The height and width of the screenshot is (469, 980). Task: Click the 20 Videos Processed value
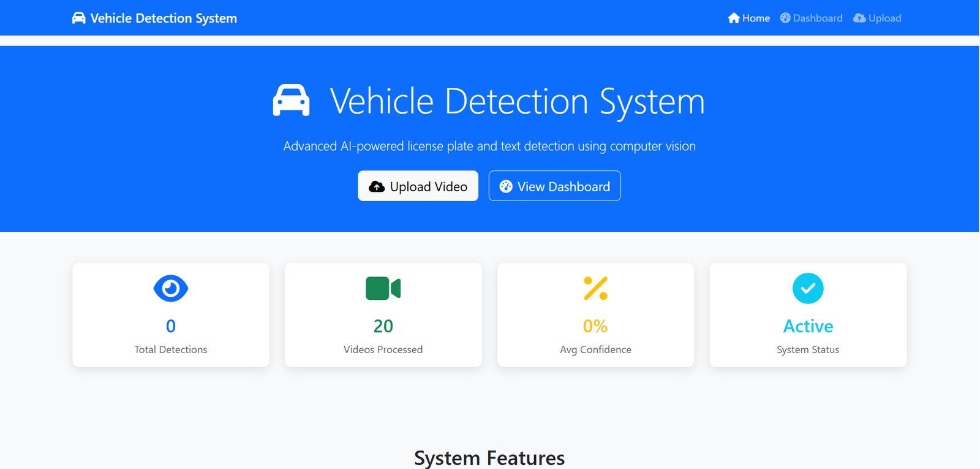tap(383, 326)
